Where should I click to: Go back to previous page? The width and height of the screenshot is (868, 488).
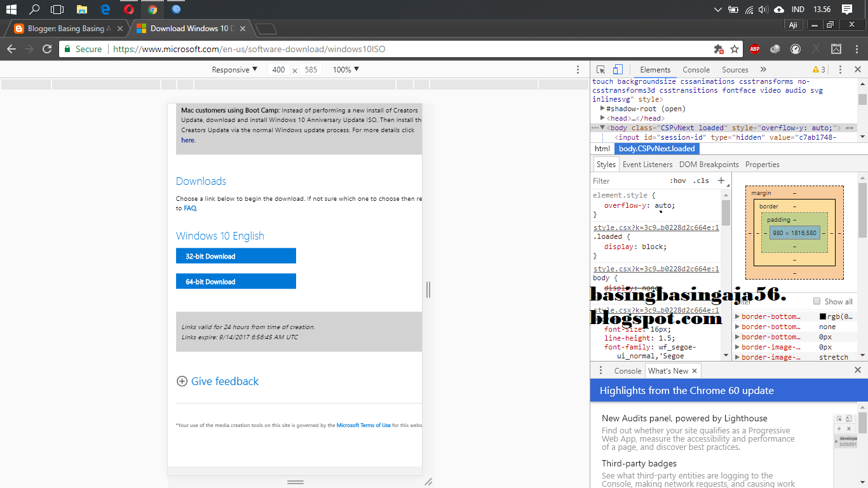pos(11,49)
